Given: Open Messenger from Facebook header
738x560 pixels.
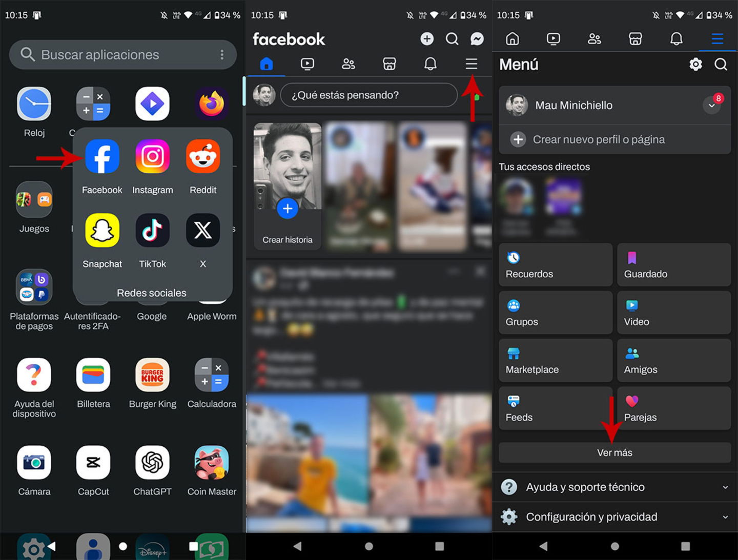Looking at the screenshot, I should 477,39.
